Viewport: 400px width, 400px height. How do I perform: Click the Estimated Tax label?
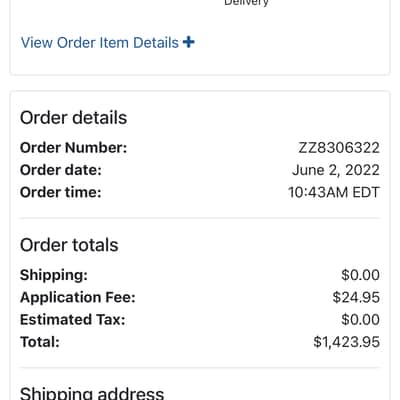point(73,320)
